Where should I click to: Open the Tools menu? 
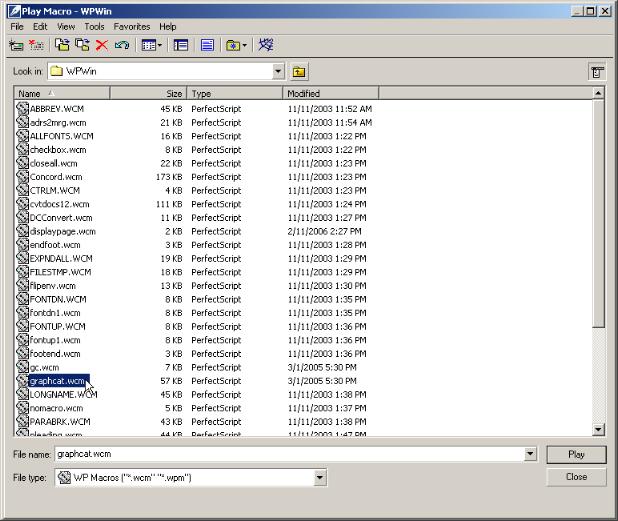[x=95, y=27]
